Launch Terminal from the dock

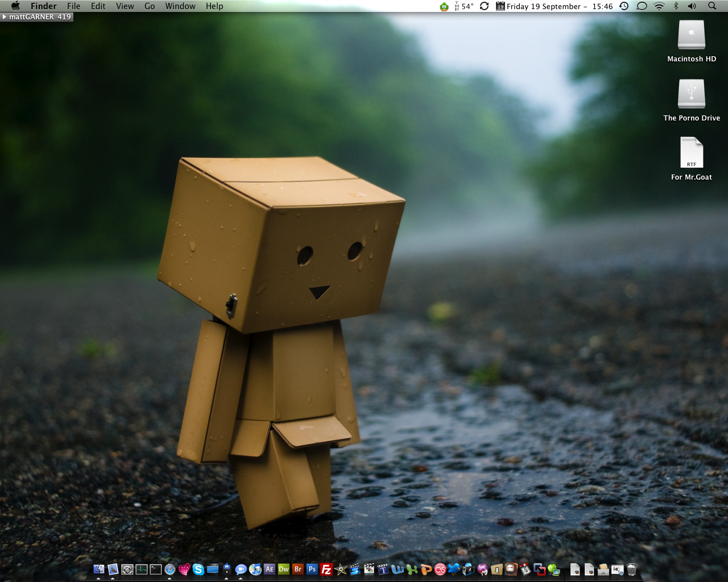click(155, 569)
